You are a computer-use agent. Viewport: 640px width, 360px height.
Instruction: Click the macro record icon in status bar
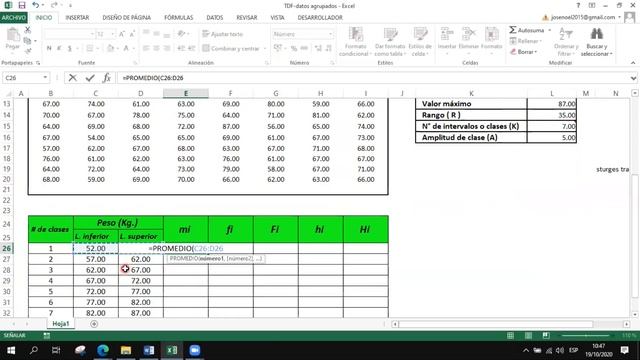[47, 336]
